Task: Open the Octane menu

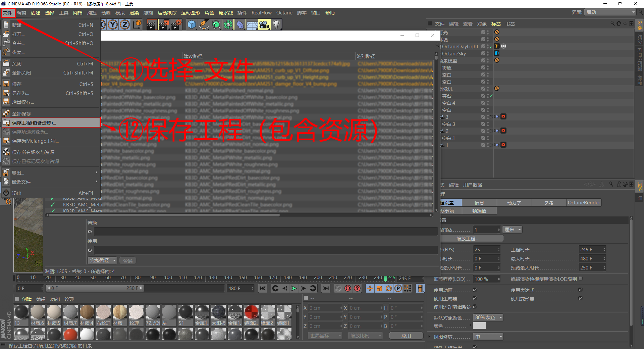Action: pyautogui.click(x=284, y=13)
